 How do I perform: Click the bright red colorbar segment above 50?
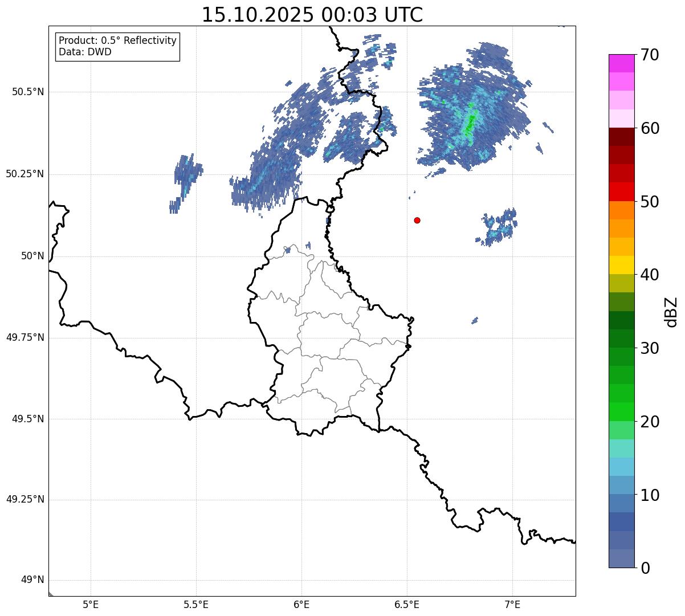click(621, 191)
